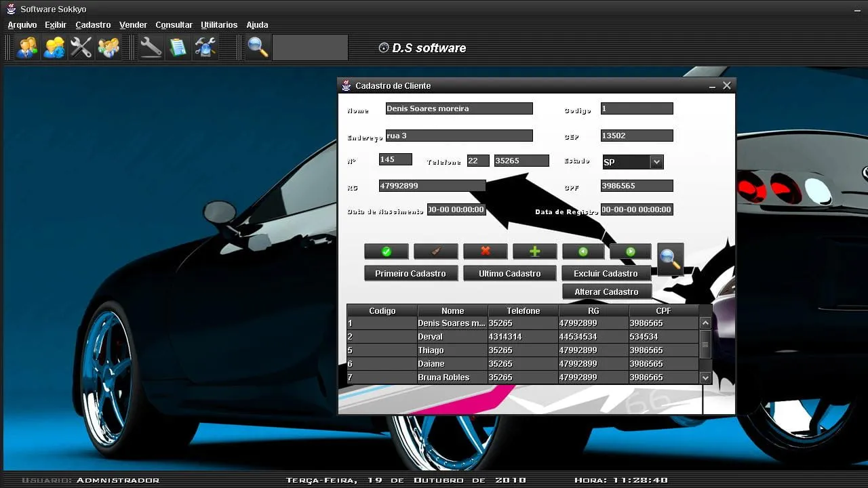Screen dimensions: 868x488
Task: Click the Data de Registro field
Action: tap(637, 209)
